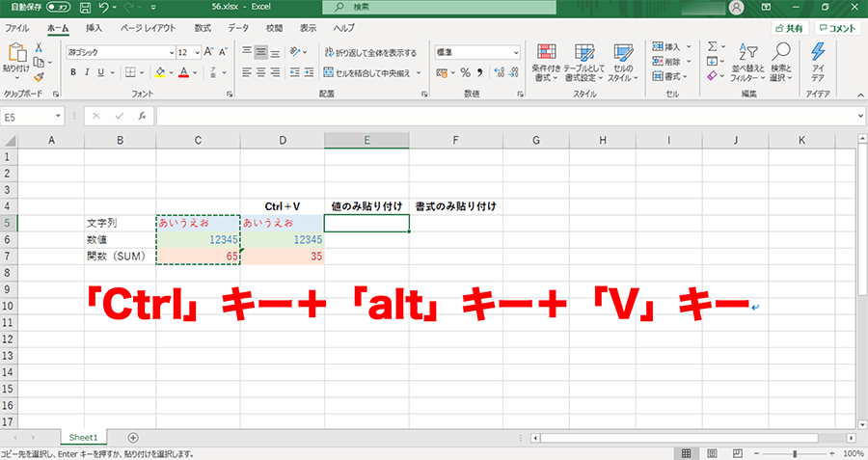Apply borders to the cell
This screenshot has height=460, width=868.
(x=130, y=72)
